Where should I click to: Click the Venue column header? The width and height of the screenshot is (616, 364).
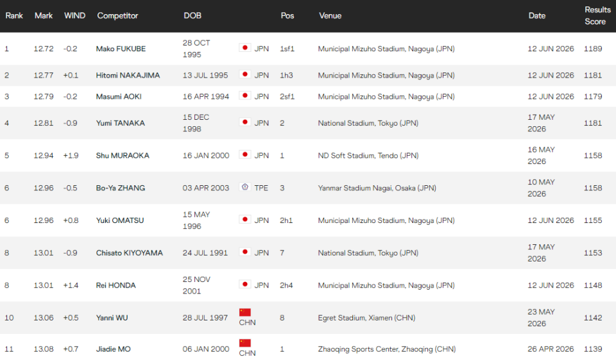pos(330,15)
